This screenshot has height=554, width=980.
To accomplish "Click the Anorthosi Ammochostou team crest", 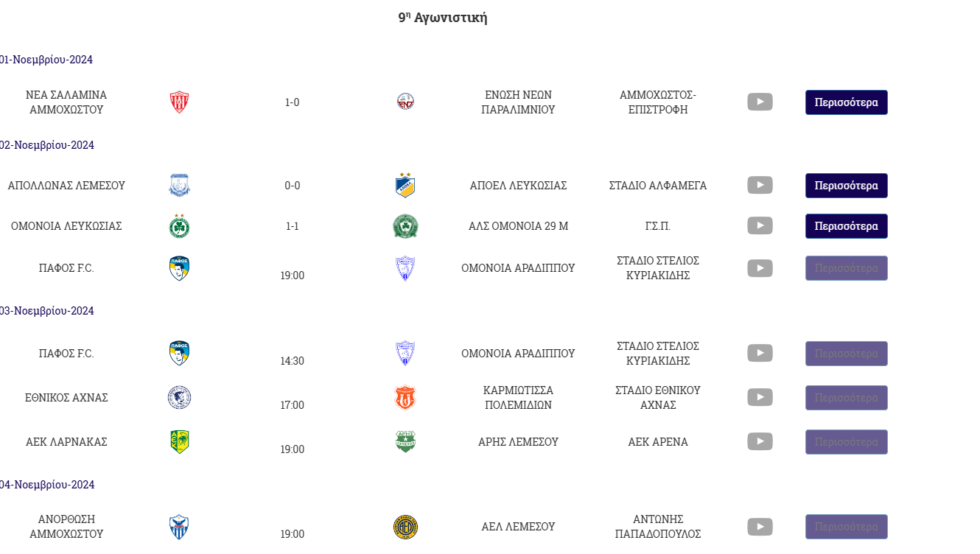I will [x=179, y=527].
